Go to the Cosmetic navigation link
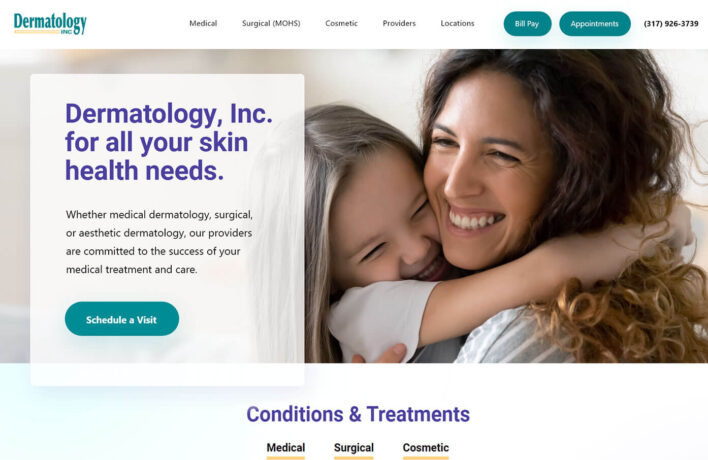 point(341,23)
